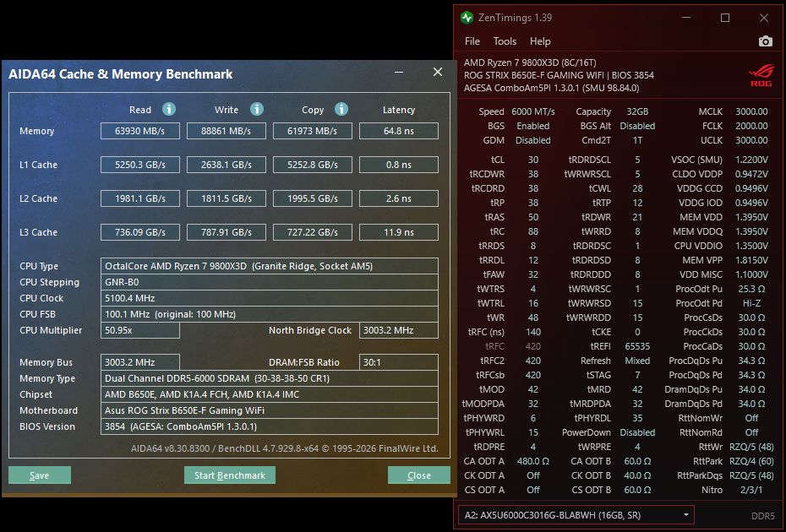Screen dimensions: 786x532
Task: Click the ROG logo in ZenTimings
Action: click(761, 77)
